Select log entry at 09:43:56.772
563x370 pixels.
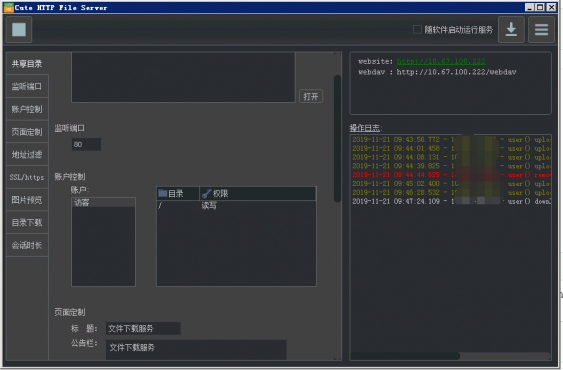[451, 139]
